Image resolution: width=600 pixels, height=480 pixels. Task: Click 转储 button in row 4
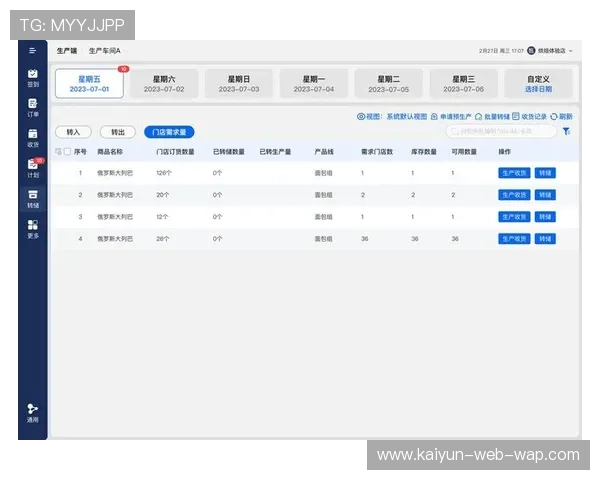coord(545,239)
